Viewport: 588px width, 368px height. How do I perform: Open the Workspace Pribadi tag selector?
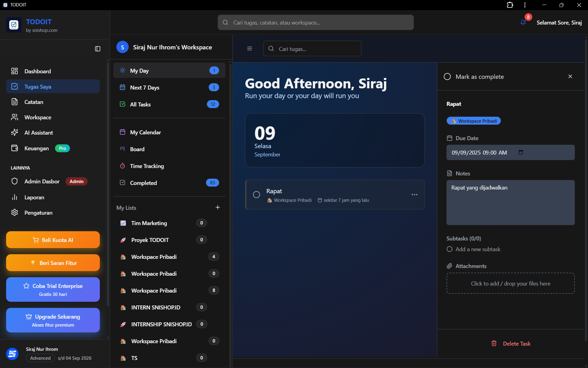pos(473,121)
